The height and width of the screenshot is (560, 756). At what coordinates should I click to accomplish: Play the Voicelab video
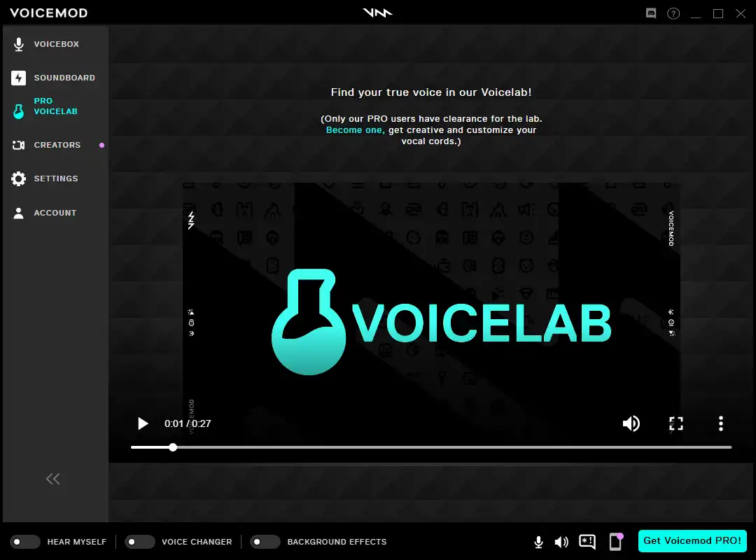(143, 423)
